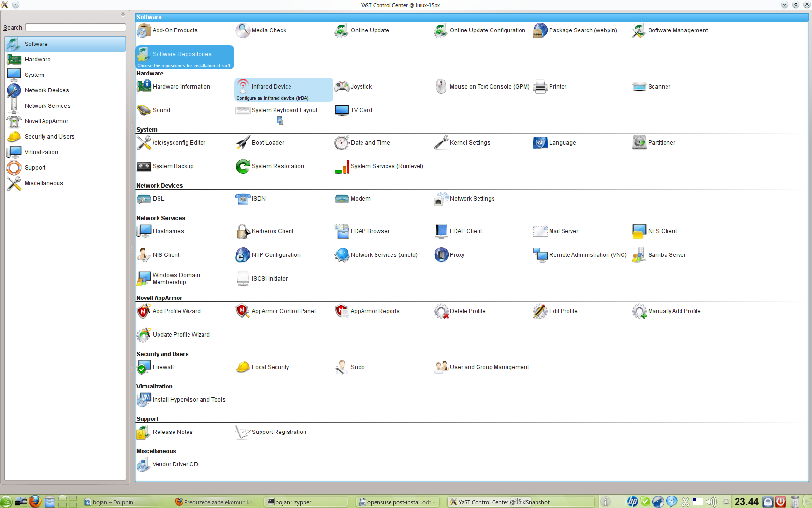
Task: Open the Release Notes module
Action: (165, 432)
